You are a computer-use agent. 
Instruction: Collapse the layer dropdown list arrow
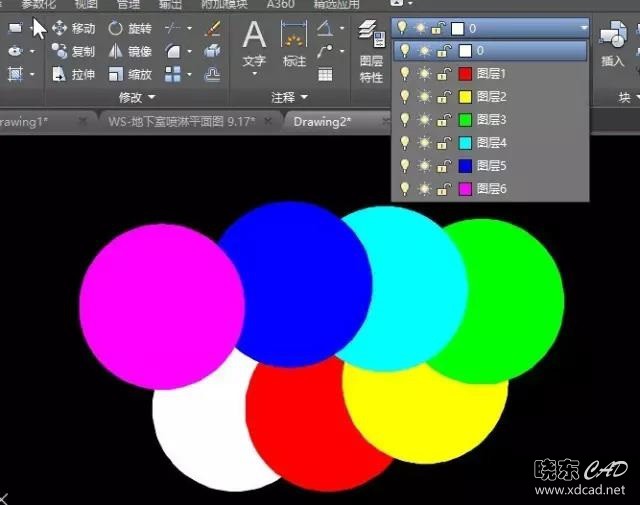[x=584, y=28]
